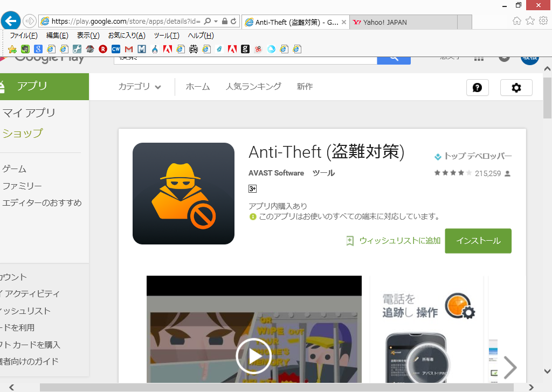Open the red flower-pattern favorite icon
Image resolution: width=552 pixels, height=392 pixels.
[258, 49]
